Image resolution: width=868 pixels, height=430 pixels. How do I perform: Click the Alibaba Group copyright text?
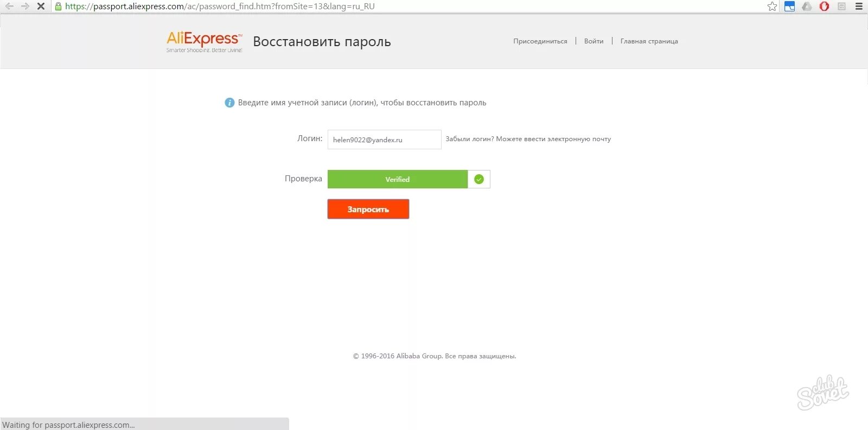[x=435, y=356]
